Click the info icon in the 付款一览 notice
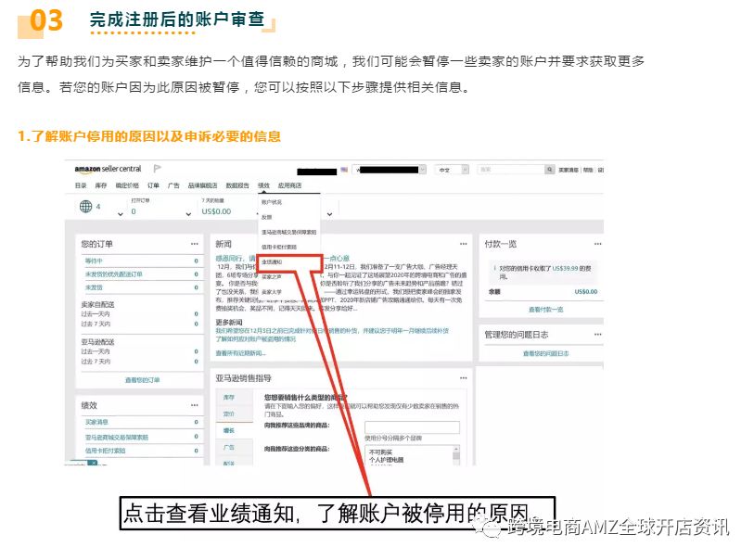754x560 pixels. 495,268
